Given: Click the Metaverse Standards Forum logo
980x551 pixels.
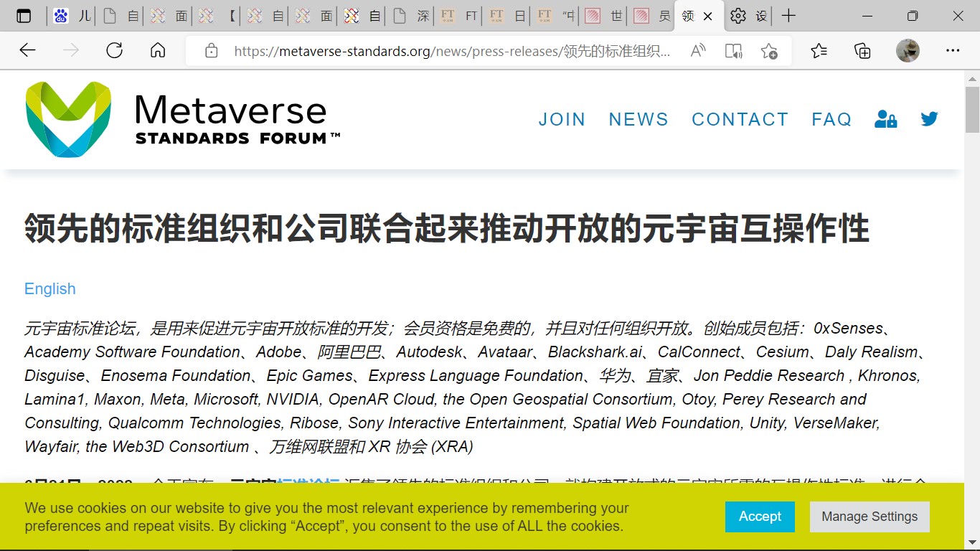Looking at the screenshot, I should (x=183, y=119).
